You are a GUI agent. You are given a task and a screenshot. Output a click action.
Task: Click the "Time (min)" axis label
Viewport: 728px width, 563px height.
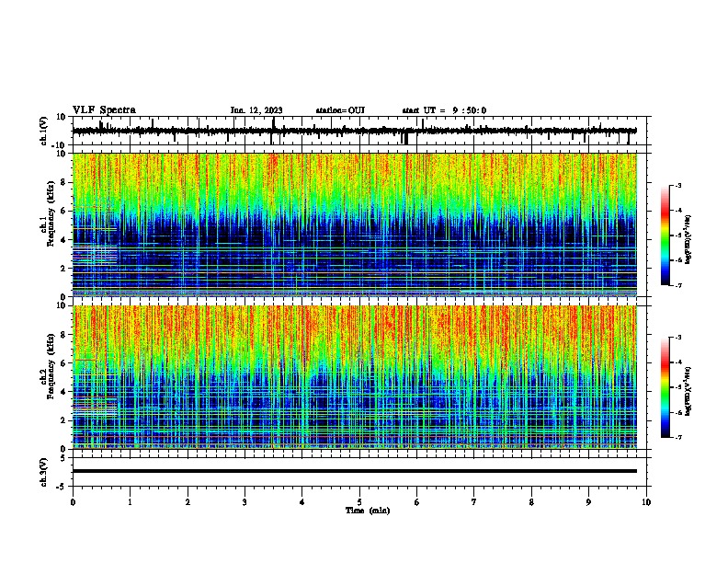click(x=368, y=511)
